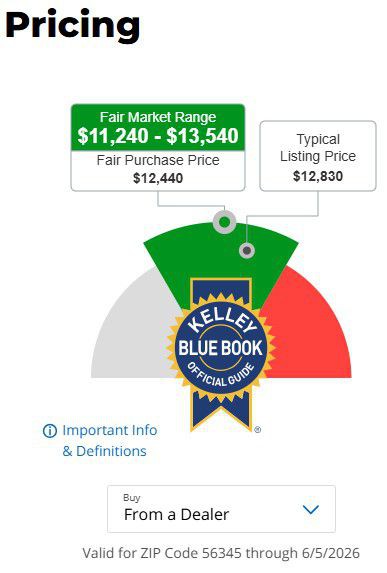Select the green Fair Market Range header box

tap(158, 127)
